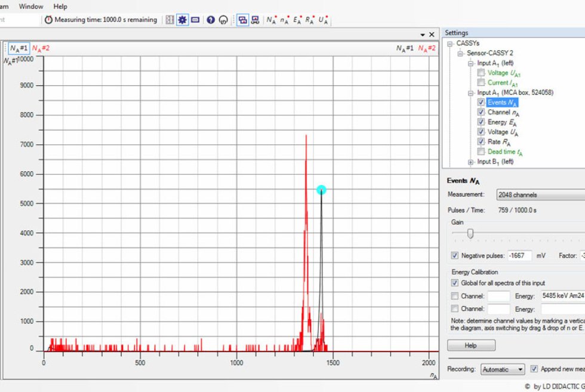The width and height of the screenshot is (585, 392).
Task: Show the Rate RA display toolbar icon
Action: pyautogui.click(x=310, y=20)
